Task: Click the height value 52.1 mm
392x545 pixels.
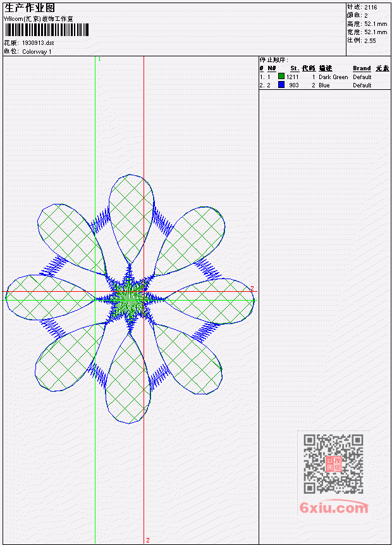Action: [x=376, y=23]
